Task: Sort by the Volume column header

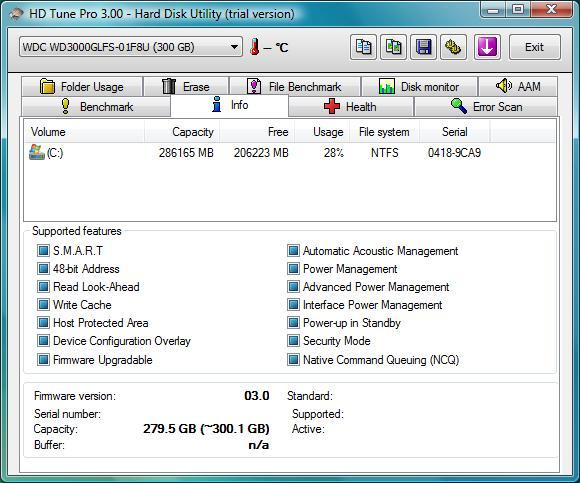Action: tap(84, 132)
